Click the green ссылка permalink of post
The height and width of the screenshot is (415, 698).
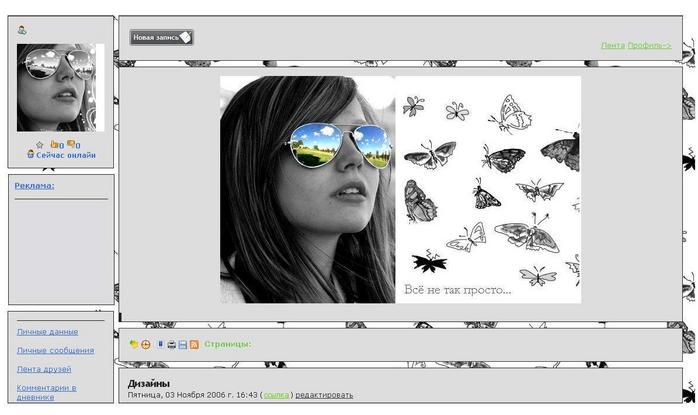[276, 395]
